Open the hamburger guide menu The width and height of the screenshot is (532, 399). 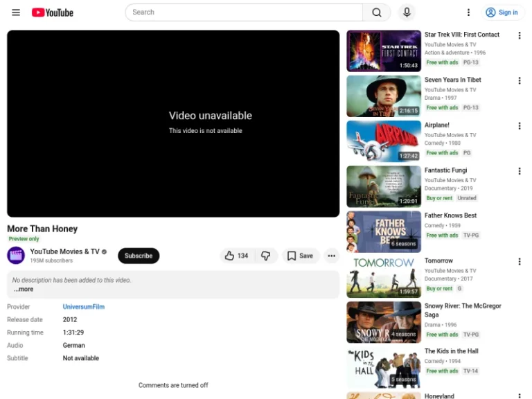click(x=16, y=12)
